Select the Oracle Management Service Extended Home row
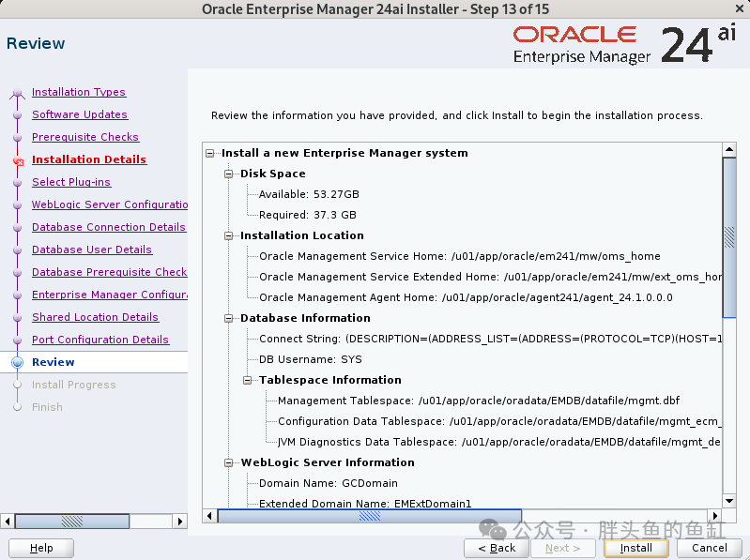This screenshot has width=750, height=560. (x=490, y=277)
